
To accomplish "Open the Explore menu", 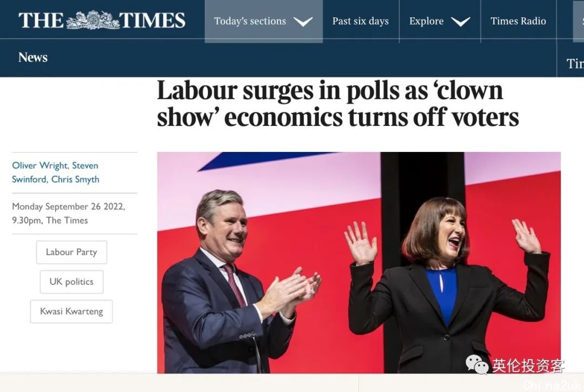I will (426, 21).
